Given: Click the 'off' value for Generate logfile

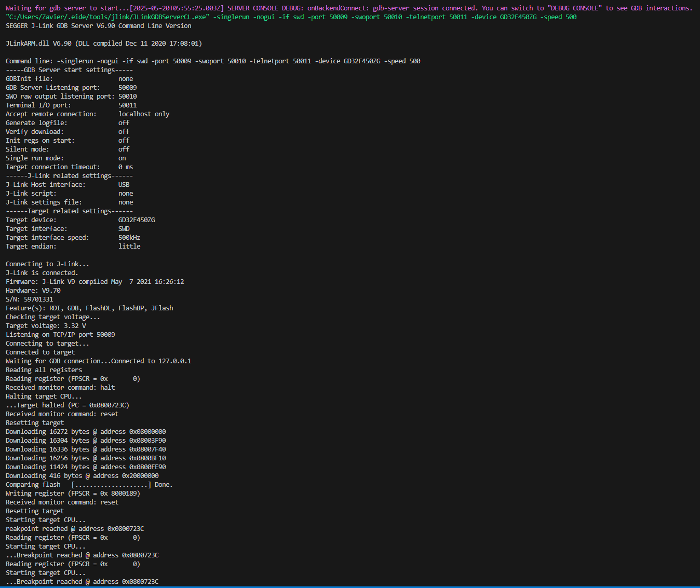Looking at the screenshot, I should [x=124, y=123].
